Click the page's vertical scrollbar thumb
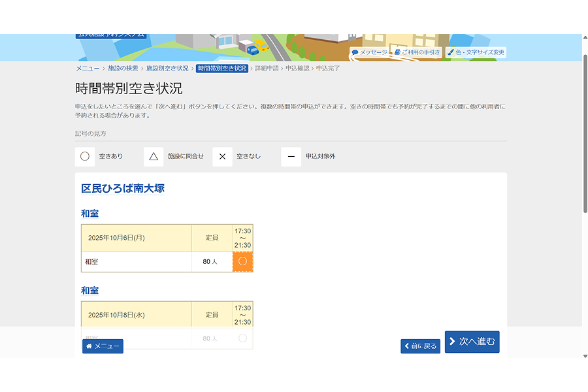Viewport: 588px width, 392px height. pyautogui.click(x=584, y=131)
